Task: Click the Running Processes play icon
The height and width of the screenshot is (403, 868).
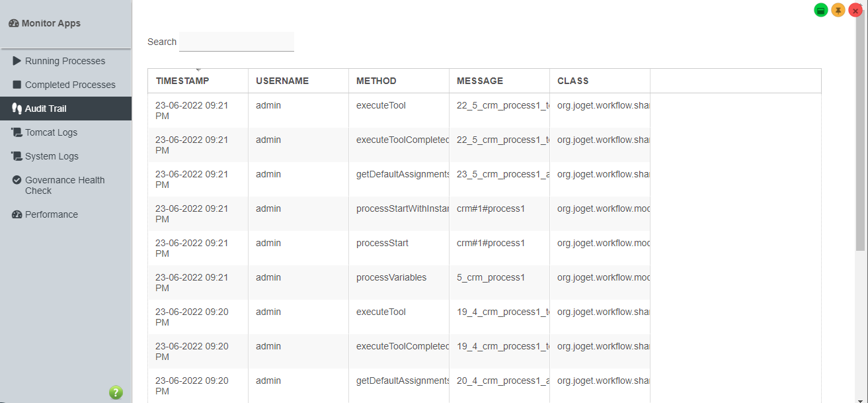Action: click(17, 61)
